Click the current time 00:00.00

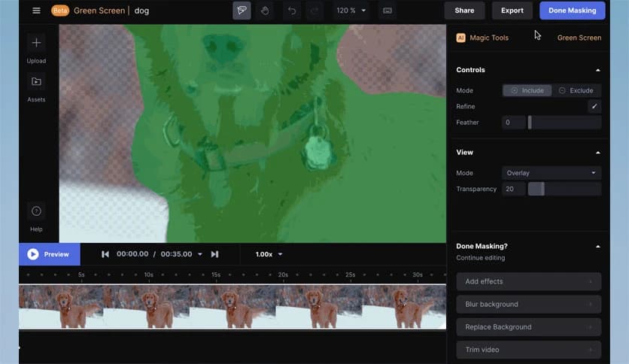[x=132, y=254]
